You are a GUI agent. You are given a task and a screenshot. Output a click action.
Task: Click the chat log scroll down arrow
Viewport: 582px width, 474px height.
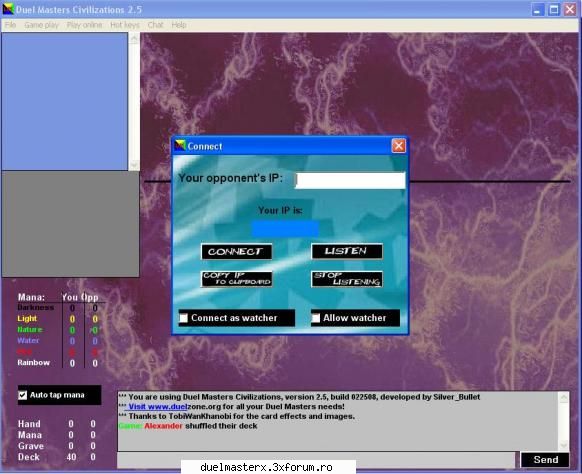point(564,445)
